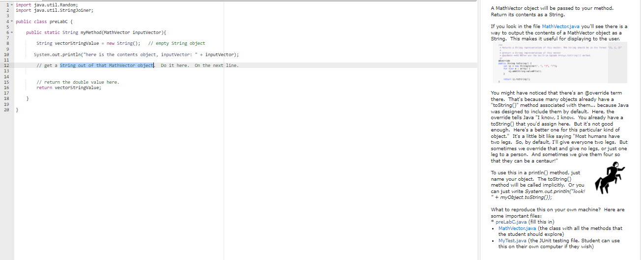Open MathVector.java link in the important files list
644x260 pixels.
click(x=517, y=228)
